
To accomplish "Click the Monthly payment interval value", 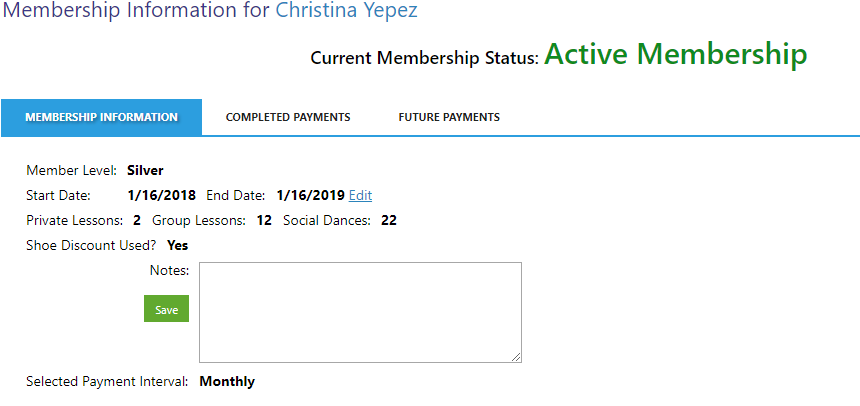I will tap(227, 381).
